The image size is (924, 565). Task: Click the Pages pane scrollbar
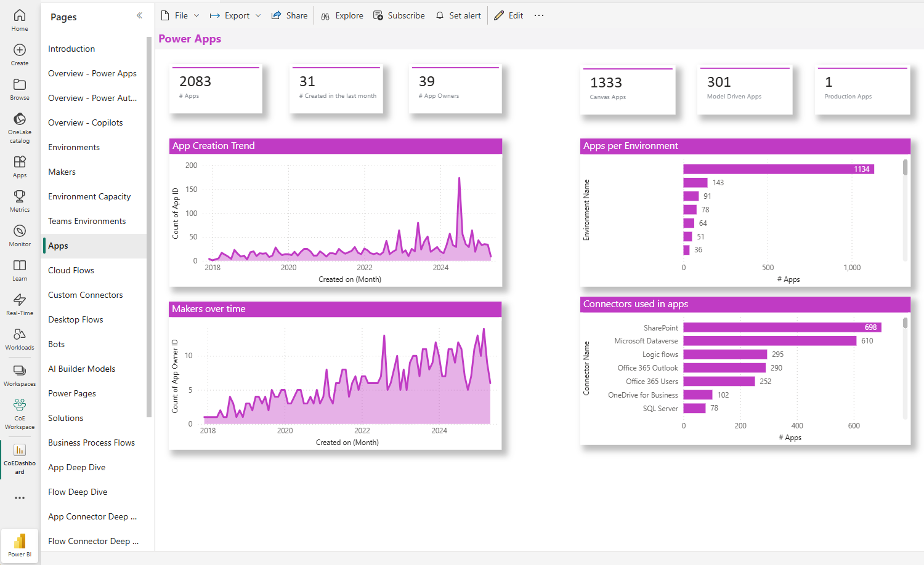click(149, 226)
